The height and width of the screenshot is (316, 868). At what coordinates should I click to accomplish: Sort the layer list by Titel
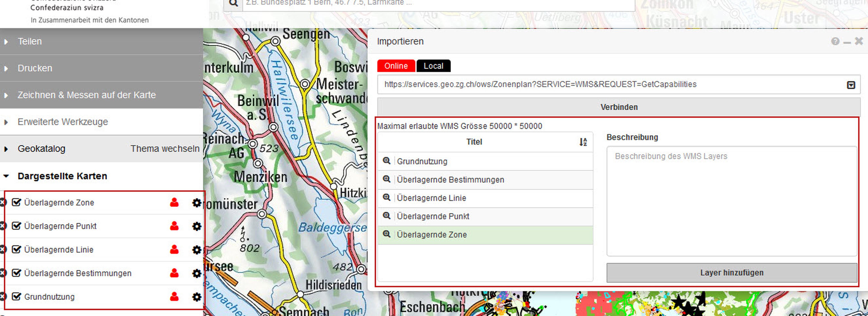pyautogui.click(x=583, y=142)
